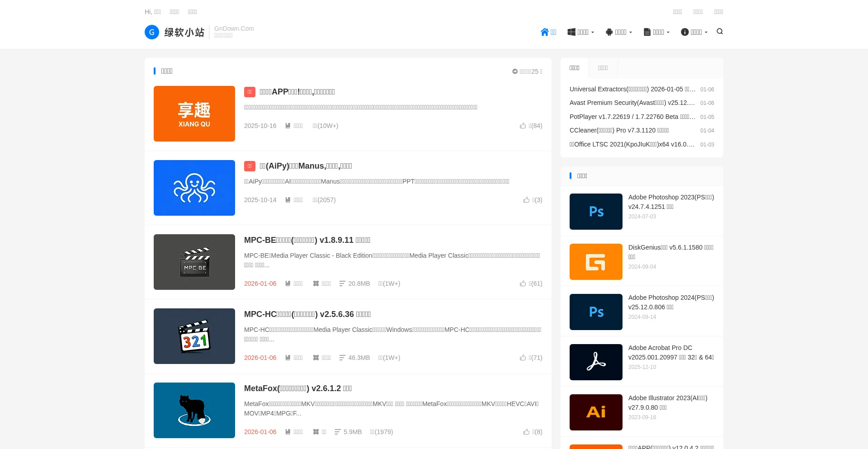Click the 20.8MB file size text
Image resolution: width=868 pixels, height=449 pixels.
pyautogui.click(x=359, y=284)
